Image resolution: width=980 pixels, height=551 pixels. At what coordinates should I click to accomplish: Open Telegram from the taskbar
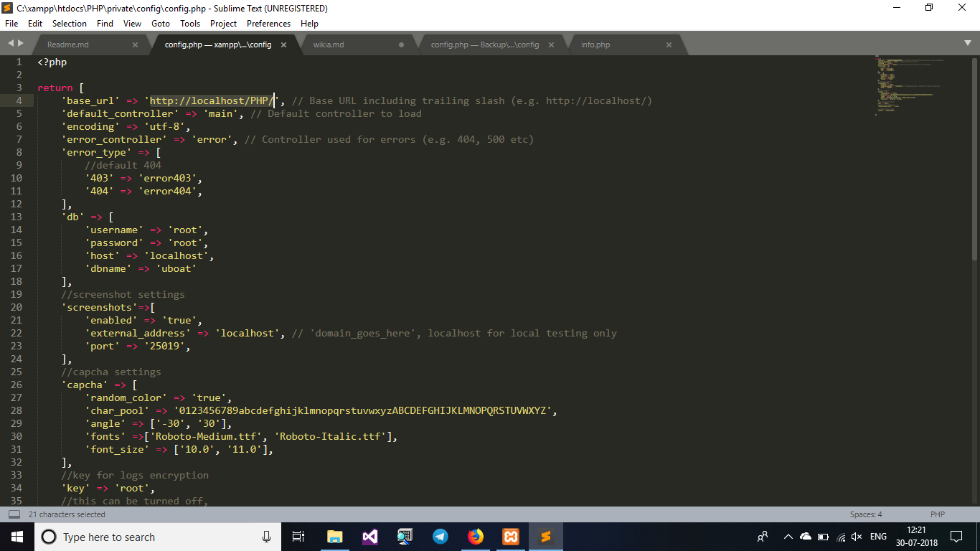440,537
